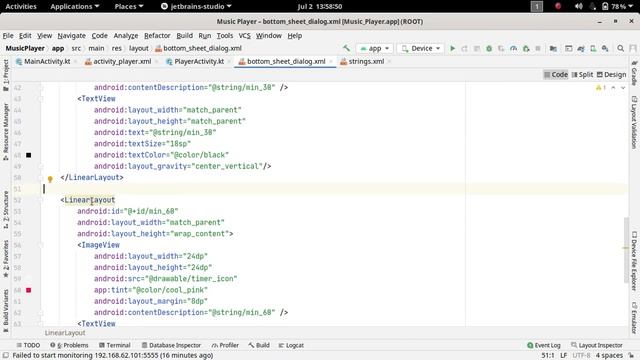The height and width of the screenshot is (360, 640).
Task: Open the Emulator side panel
Action: click(634, 318)
